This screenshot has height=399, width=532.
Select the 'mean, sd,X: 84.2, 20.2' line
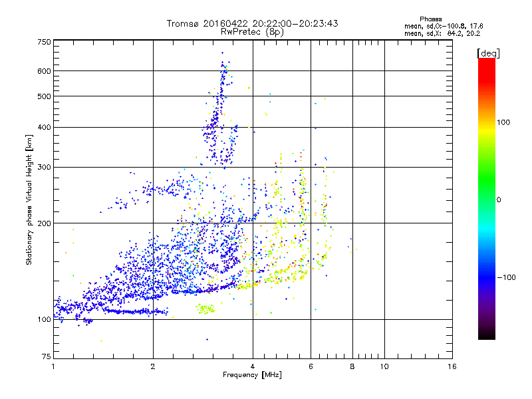442,33
